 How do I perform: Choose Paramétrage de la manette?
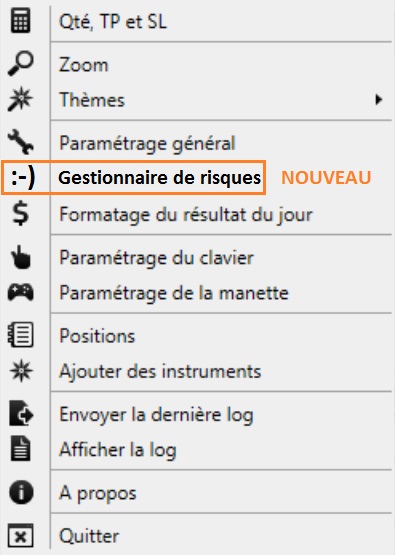coord(221,293)
